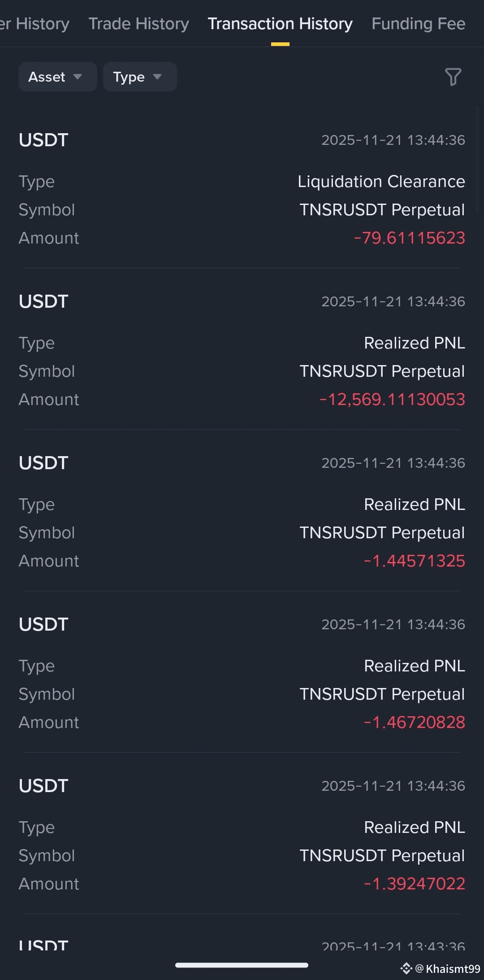Open the -1.46720828 Realized PNL entry
The height and width of the screenshot is (980, 484).
(x=242, y=672)
